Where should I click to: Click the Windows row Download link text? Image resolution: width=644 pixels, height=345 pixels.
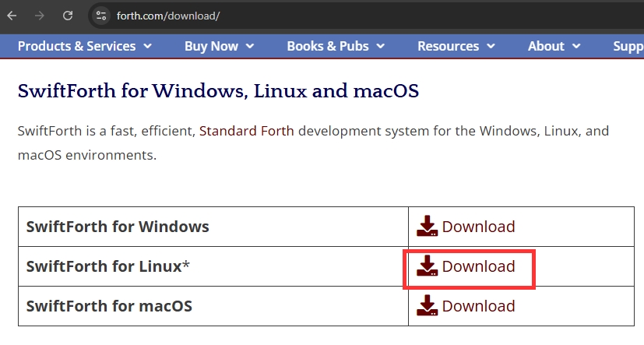[478, 227]
